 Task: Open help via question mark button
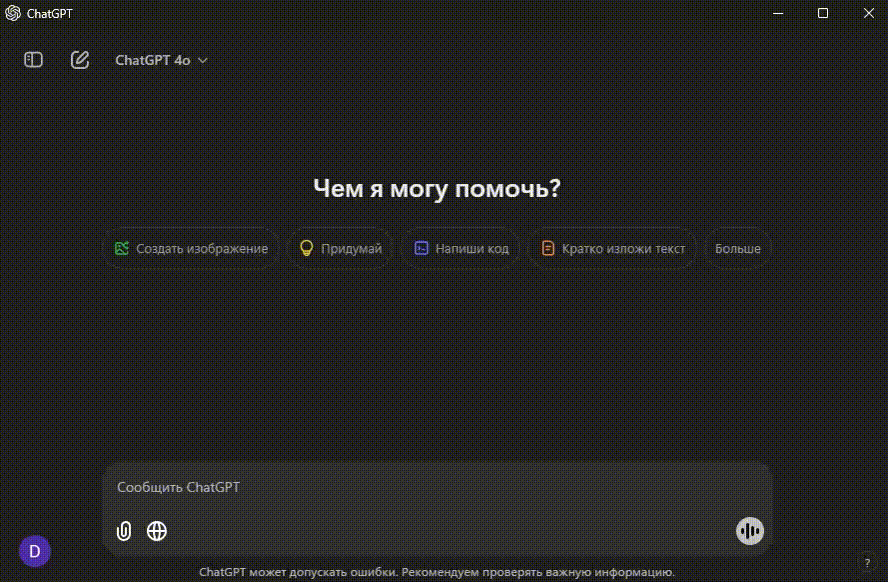(x=867, y=563)
